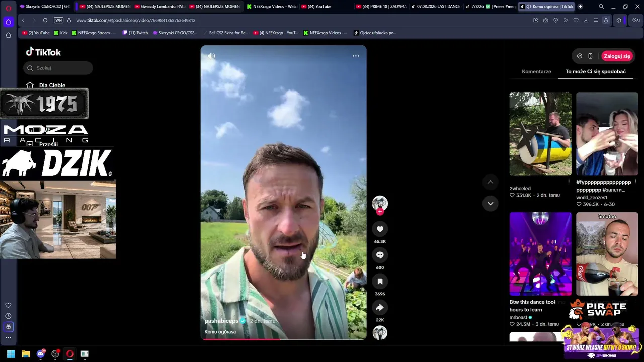
Task: Go to the next video with down chevron
Action: click(490, 203)
